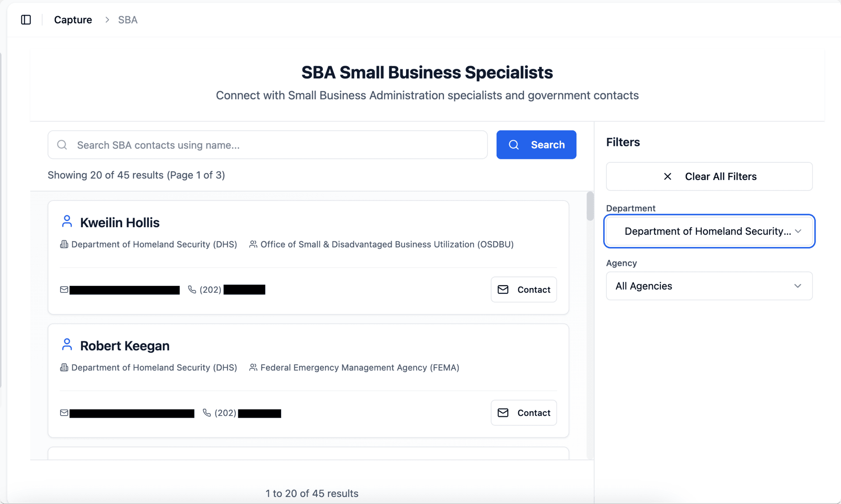
Task: Open the Department filter dropdown
Action: (709, 231)
